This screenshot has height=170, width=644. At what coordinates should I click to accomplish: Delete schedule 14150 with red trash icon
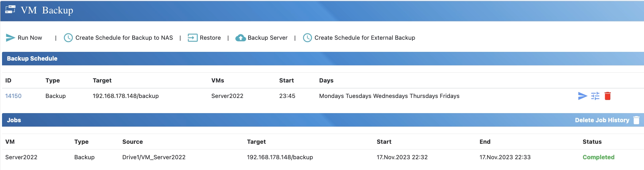click(608, 96)
